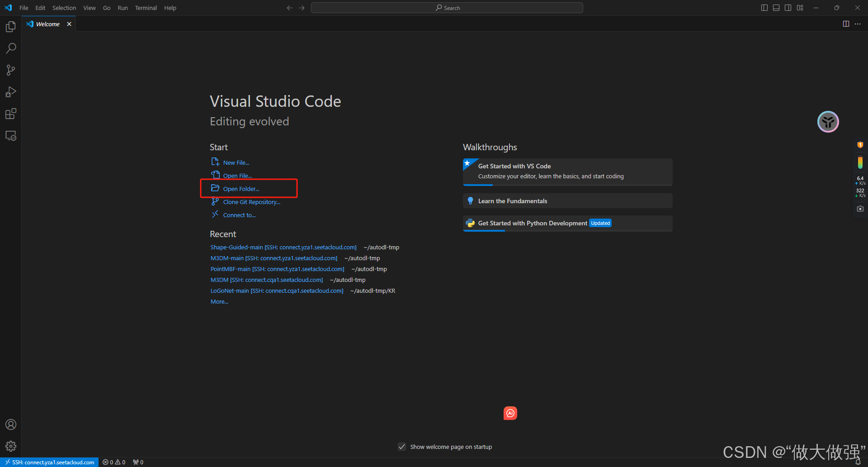Open the Explorer view in activity bar

coord(11,27)
